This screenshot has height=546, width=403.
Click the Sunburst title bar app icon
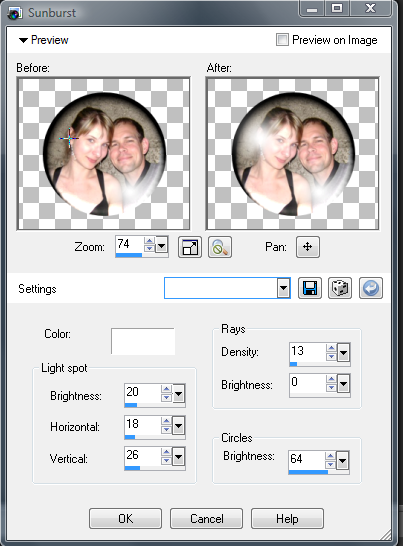tap(14, 13)
